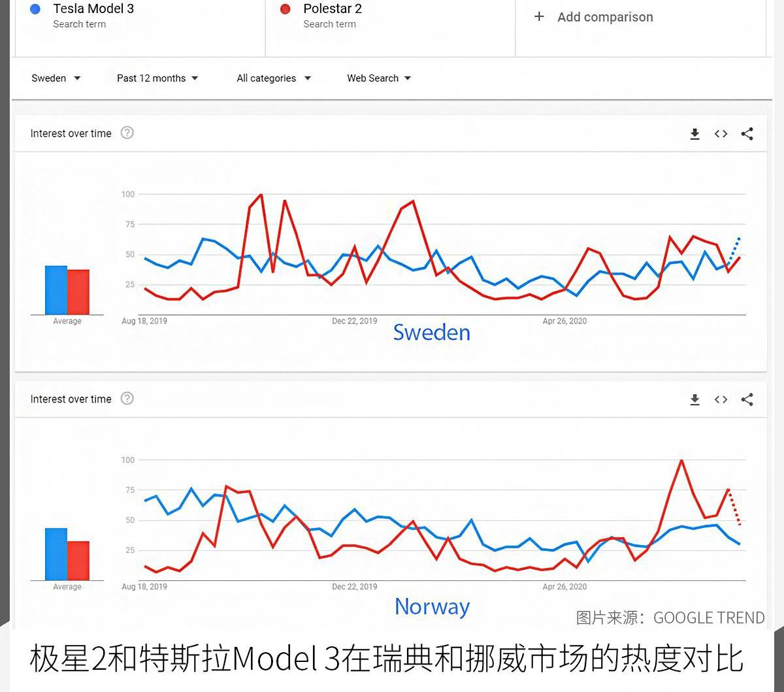Open the Past 12 months dropdown

point(157,78)
